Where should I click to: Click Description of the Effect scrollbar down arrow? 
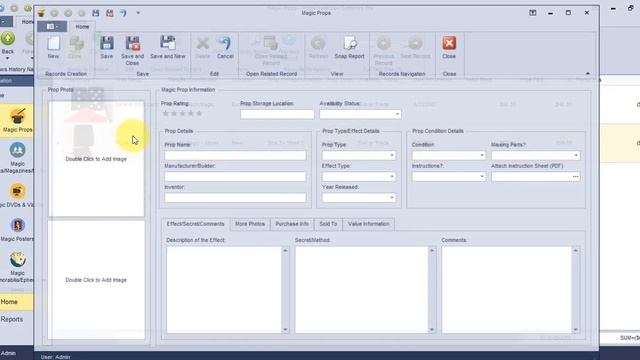coord(285,329)
